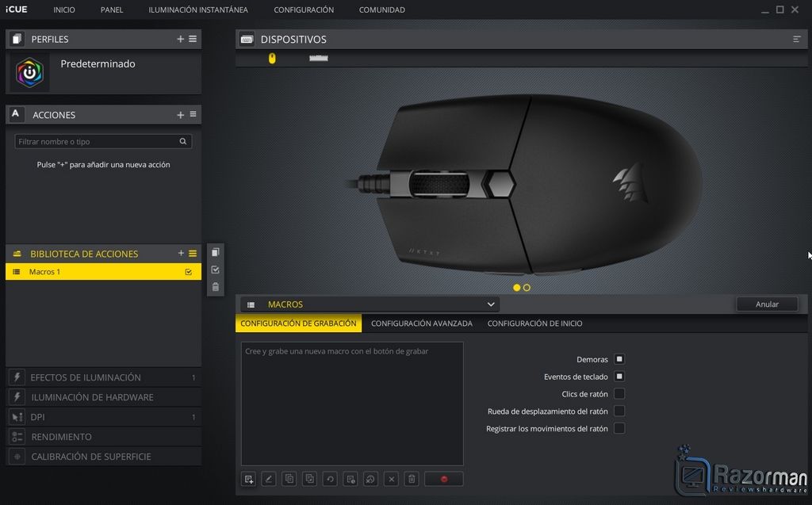Viewport: 812px width, 505px height.
Task: Open the Comunidad menu
Action: (x=382, y=10)
